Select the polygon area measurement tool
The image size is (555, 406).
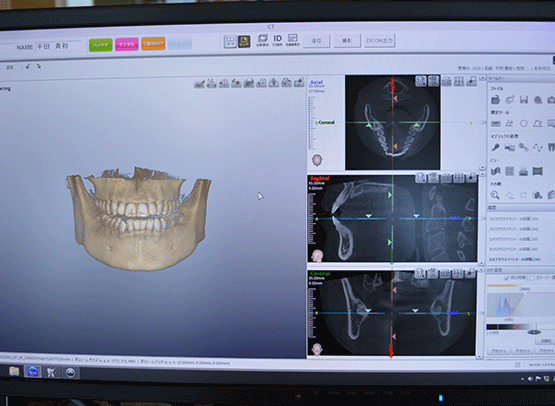coord(538,123)
